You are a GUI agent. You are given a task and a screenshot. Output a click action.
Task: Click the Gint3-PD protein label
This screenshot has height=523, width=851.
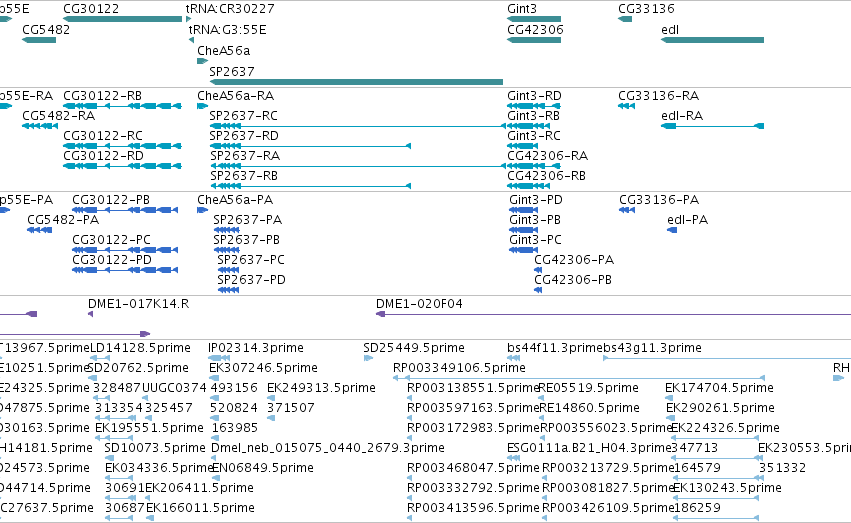(x=536, y=200)
